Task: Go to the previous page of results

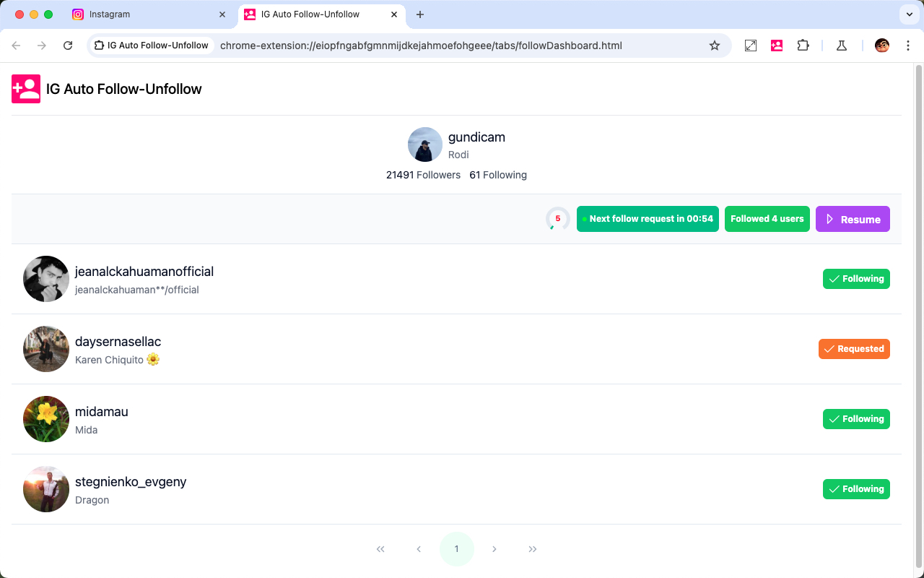Action: (419, 549)
